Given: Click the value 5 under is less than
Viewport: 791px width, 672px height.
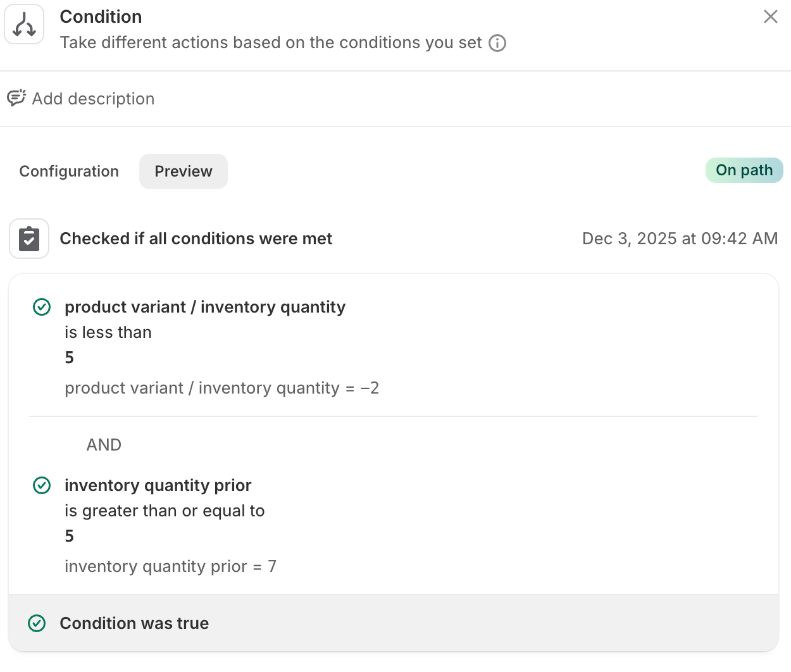Looking at the screenshot, I should tap(68, 357).
